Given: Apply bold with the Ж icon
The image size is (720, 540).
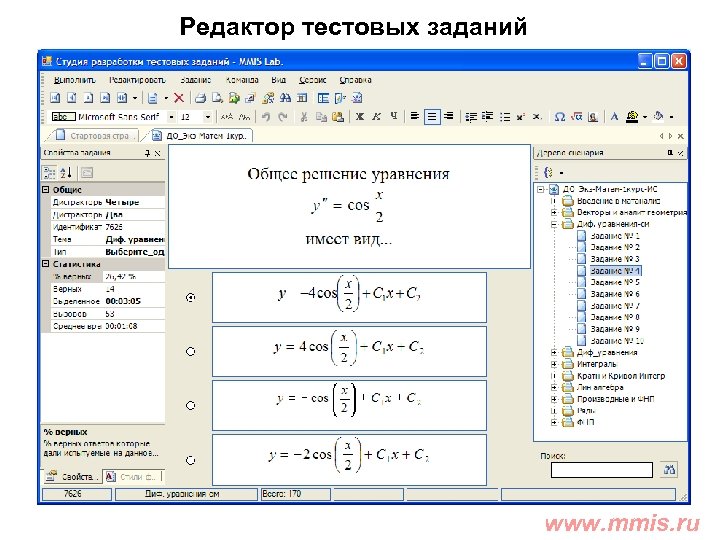Looking at the screenshot, I should click(360, 117).
